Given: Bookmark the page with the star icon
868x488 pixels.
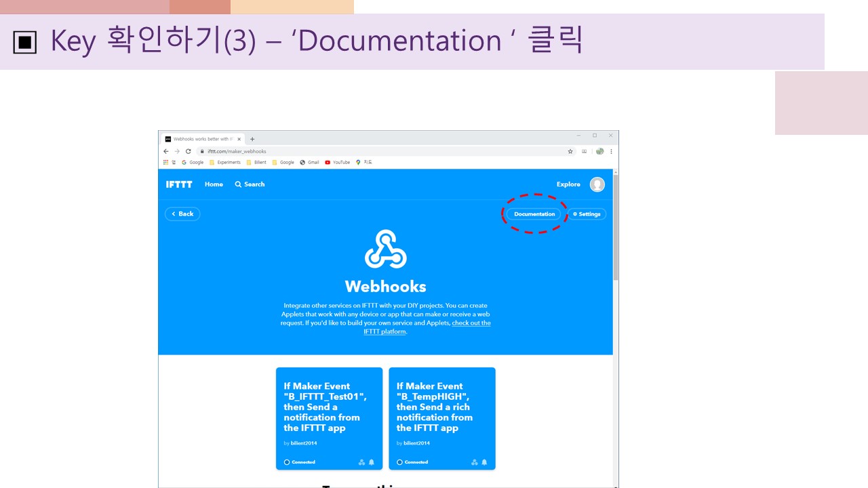Looking at the screenshot, I should coord(570,151).
